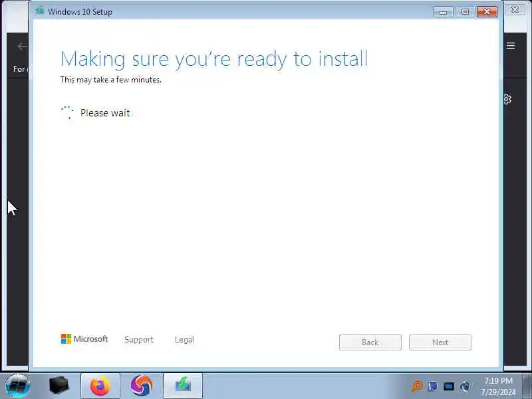This screenshot has height=399, width=532.
Task: Click the back arrow in background window
Action: point(22,47)
